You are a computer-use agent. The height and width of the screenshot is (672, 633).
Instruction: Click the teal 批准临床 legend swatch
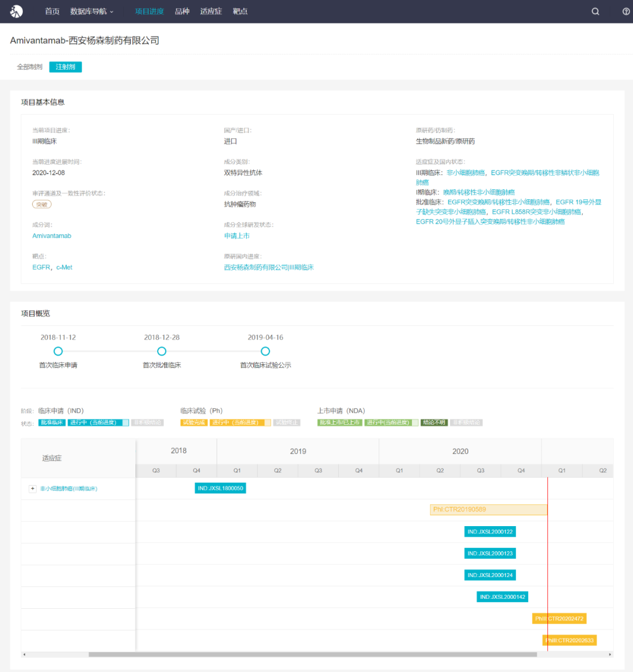pyautogui.click(x=52, y=422)
